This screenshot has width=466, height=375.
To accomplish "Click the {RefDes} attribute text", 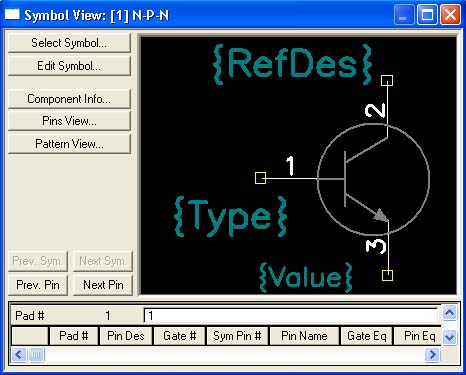I will tap(292, 64).
